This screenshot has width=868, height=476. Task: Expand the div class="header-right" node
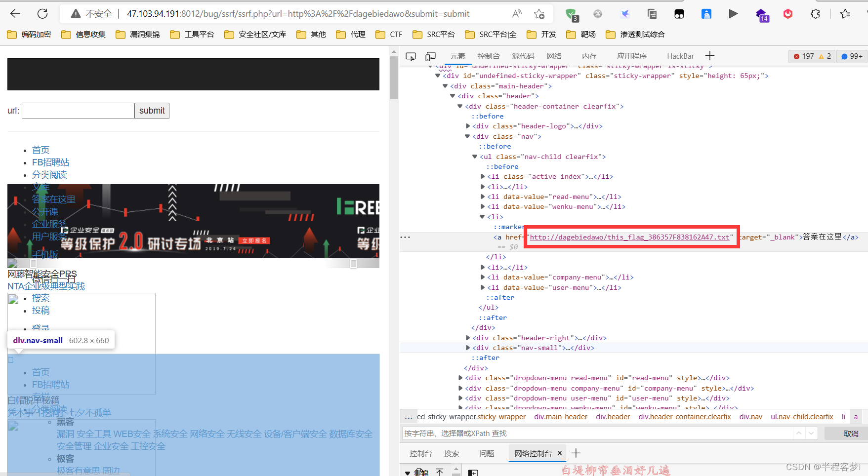tap(468, 338)
